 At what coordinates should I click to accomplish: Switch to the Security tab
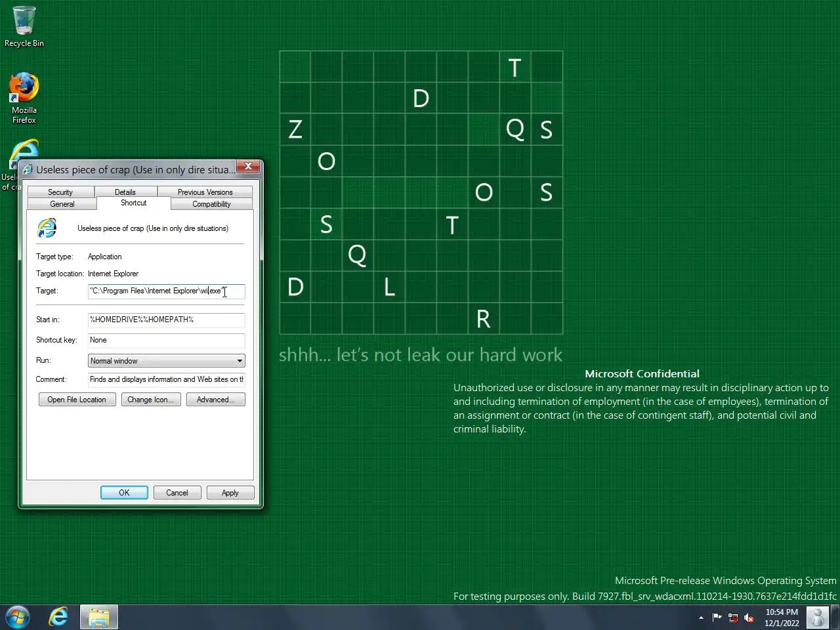tap(60, 192)
